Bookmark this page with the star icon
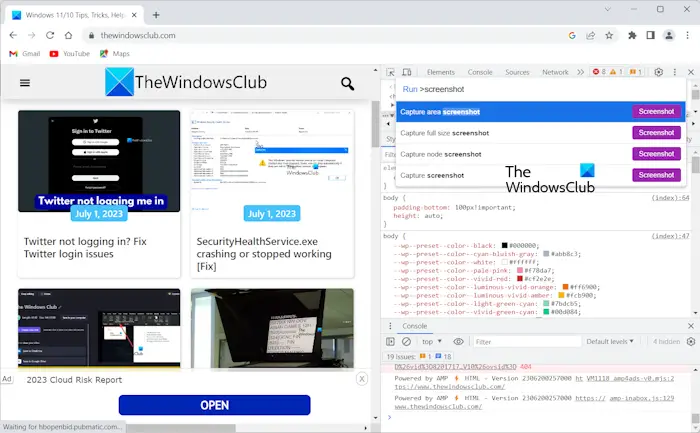 coord(609,35)
